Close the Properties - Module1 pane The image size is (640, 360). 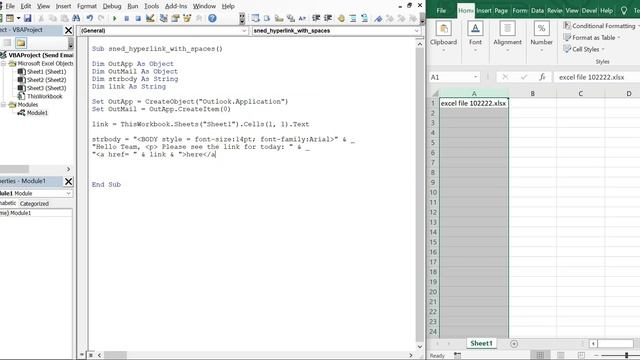(69, 181)
